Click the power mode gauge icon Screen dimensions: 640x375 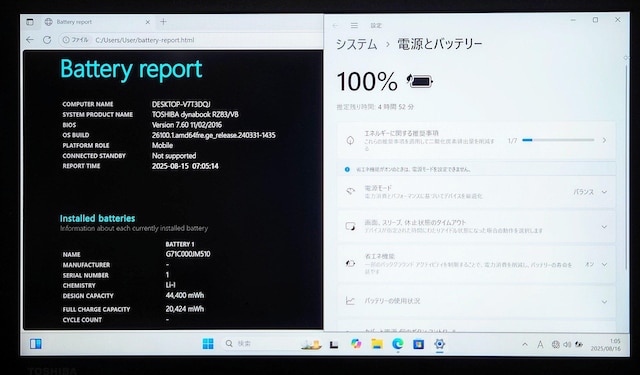(x=350, y=191)
